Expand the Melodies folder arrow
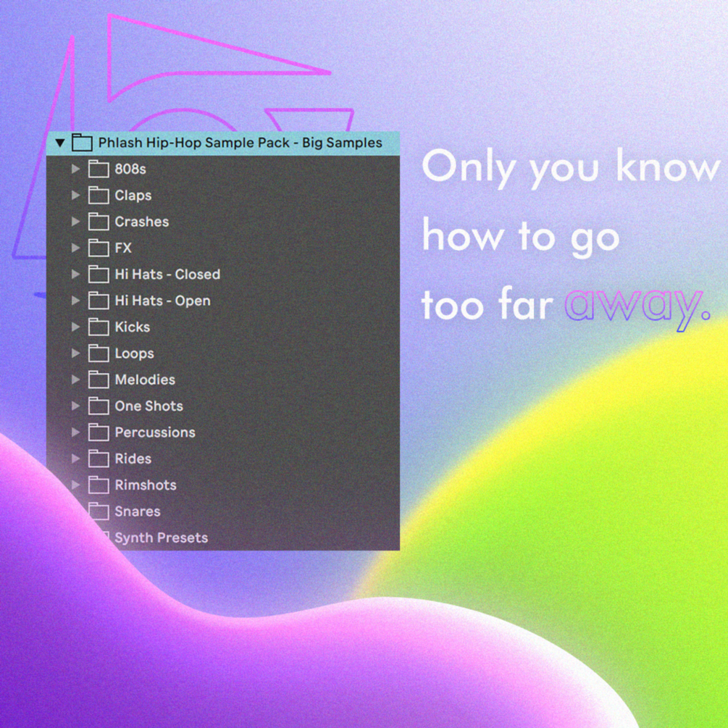The height and width of the screenshot is (728, 728). (75, 380)
